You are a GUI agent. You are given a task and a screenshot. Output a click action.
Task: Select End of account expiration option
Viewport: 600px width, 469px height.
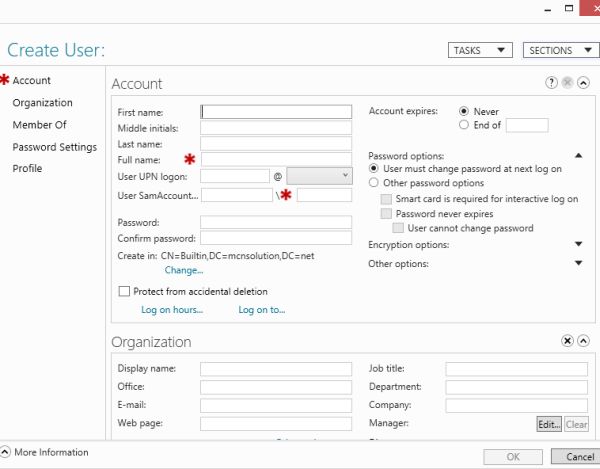click(463, 125)
